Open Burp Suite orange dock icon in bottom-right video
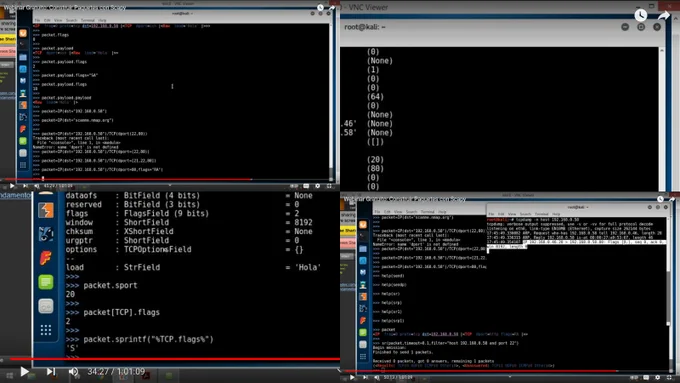This screenshot has height=383, width=680. [363, 297]
